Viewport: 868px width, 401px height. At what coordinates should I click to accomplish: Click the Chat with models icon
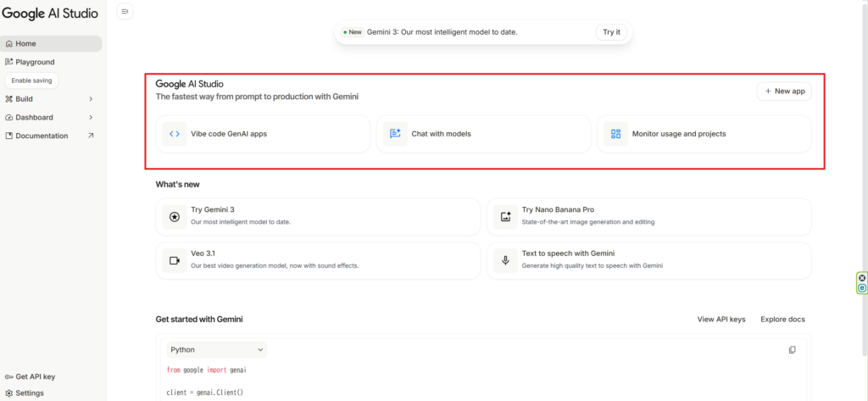[395, 134]
